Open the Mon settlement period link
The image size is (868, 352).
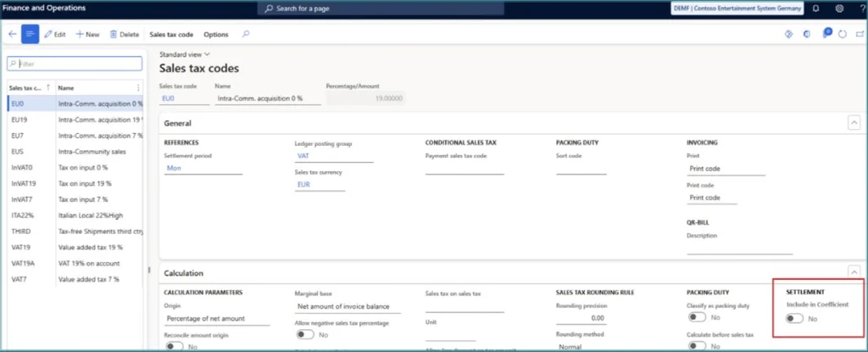pos(174,168)
